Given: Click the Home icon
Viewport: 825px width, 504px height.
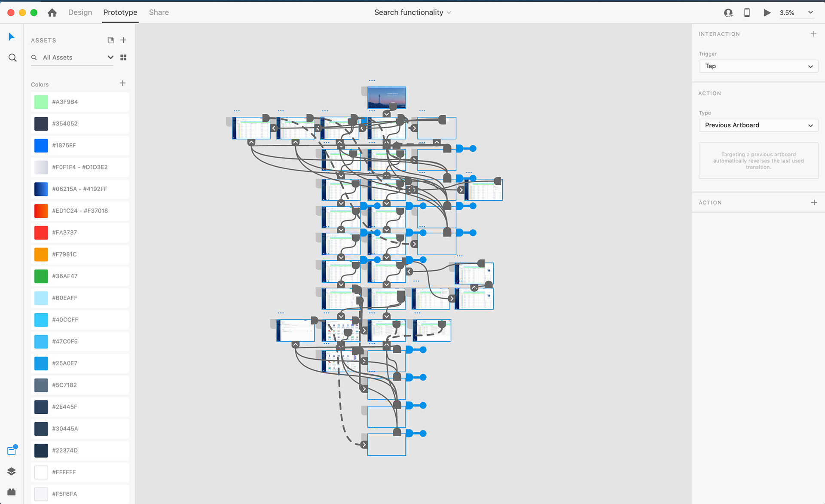Looking at the screenshot, I should point(52,12).
